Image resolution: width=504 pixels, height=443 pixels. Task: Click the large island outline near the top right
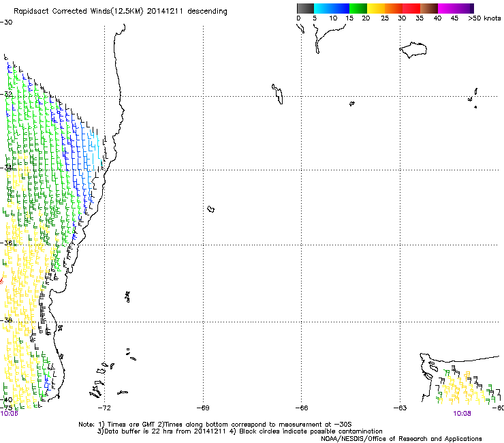tap(413, 50)
